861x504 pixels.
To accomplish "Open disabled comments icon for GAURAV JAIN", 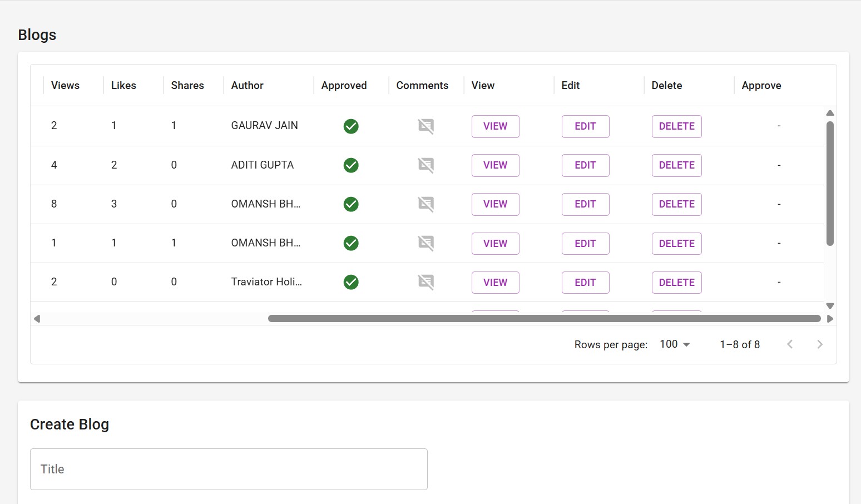I will (426, 126).
